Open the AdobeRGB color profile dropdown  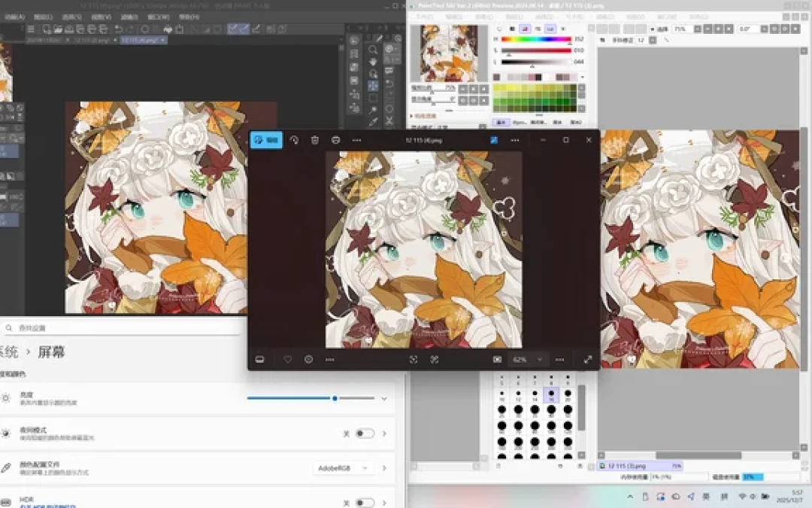tap(342, 468)
